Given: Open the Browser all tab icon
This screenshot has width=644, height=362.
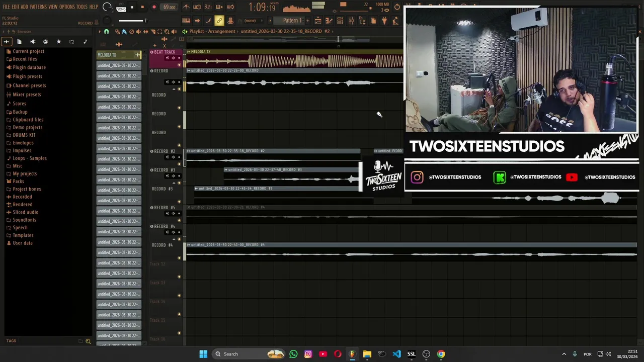Looking at the screenshot, I should tap(7, 42).
